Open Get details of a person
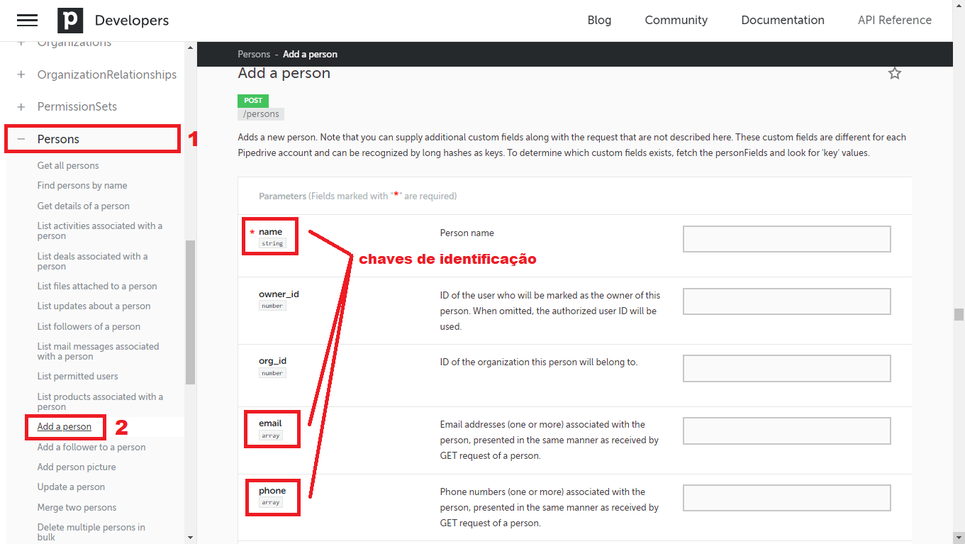The width and height of the screenshot is (965, 544). [x=83, y=206]
